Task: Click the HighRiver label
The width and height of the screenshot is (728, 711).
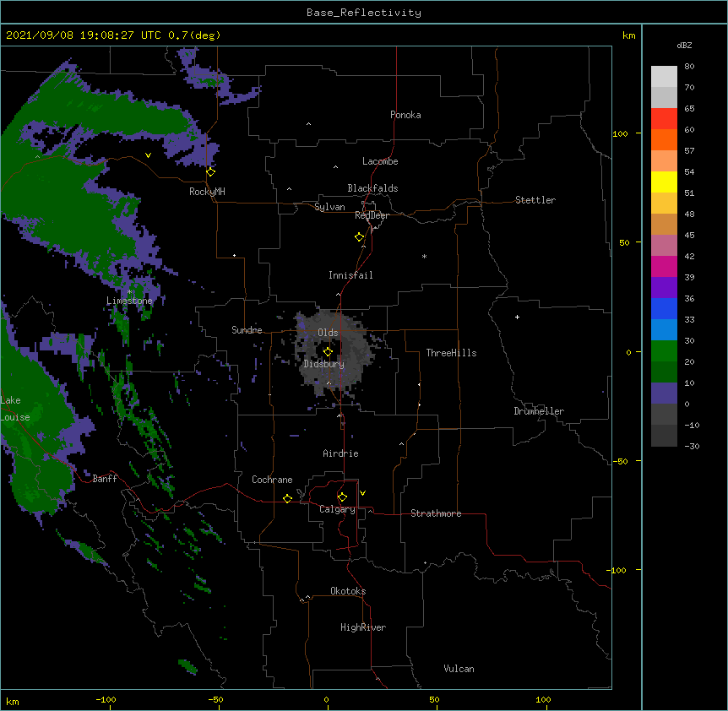Action: pos(363,627)
